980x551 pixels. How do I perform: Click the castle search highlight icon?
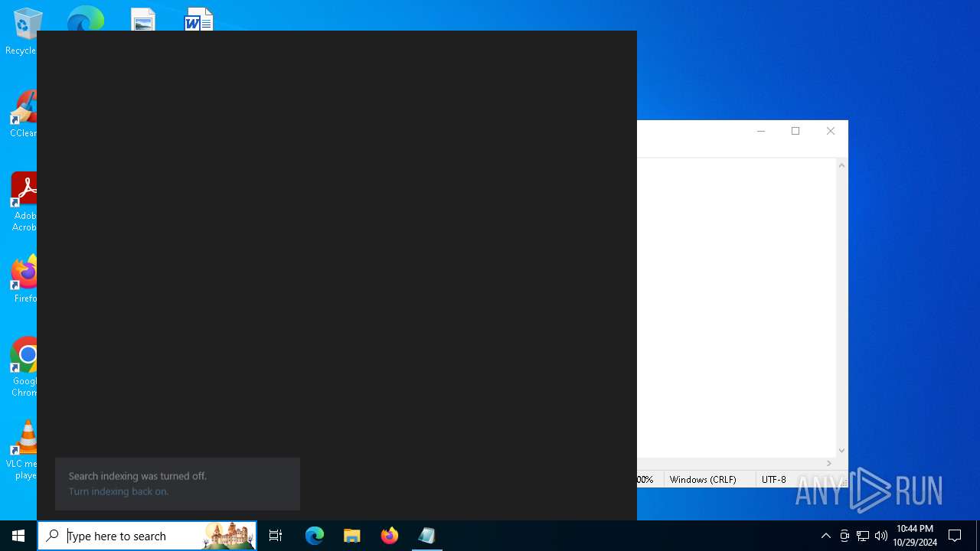(228, 536)
